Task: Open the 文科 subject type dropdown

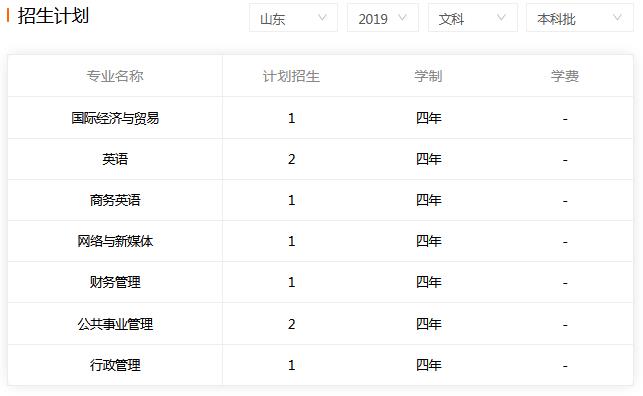Action: tap(473, 18)
